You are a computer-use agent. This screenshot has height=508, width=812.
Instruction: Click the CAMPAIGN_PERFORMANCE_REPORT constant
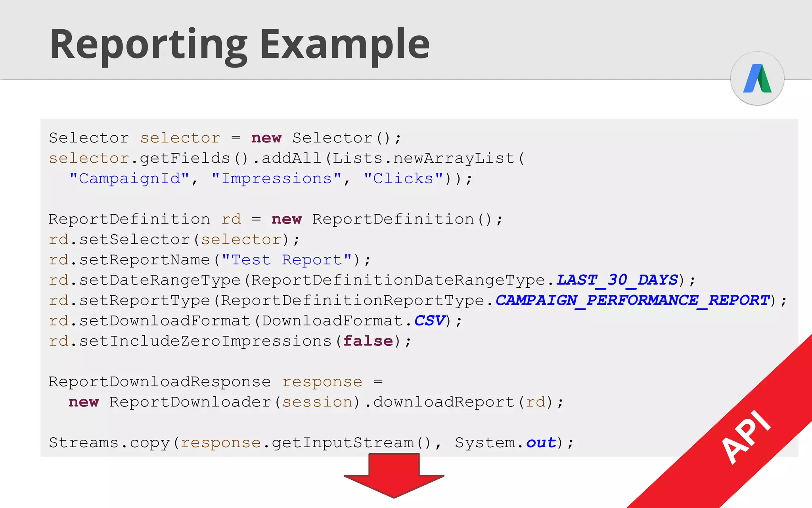(x=632, y=300)
